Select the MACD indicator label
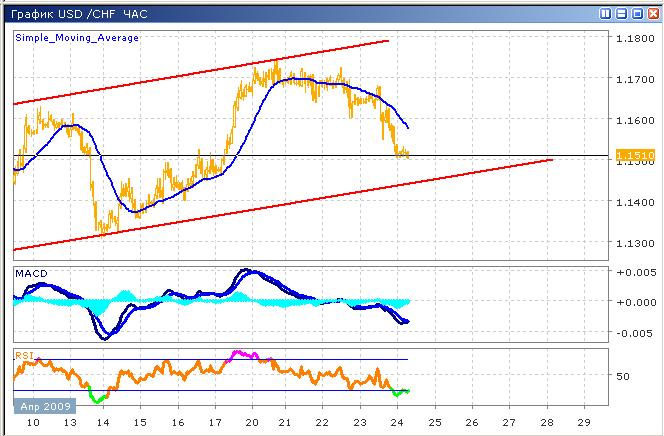664x436 pixels. point(31,273)
